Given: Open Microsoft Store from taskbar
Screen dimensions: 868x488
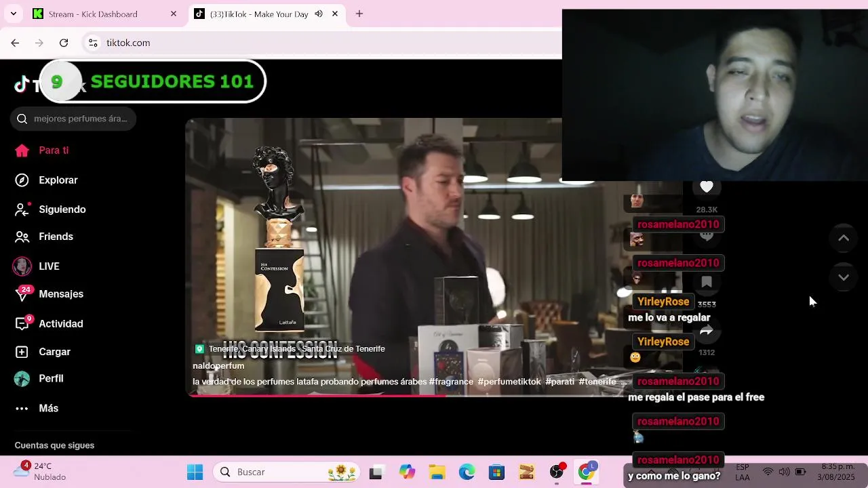Looking at the screenshot, I should coord(496,472).
